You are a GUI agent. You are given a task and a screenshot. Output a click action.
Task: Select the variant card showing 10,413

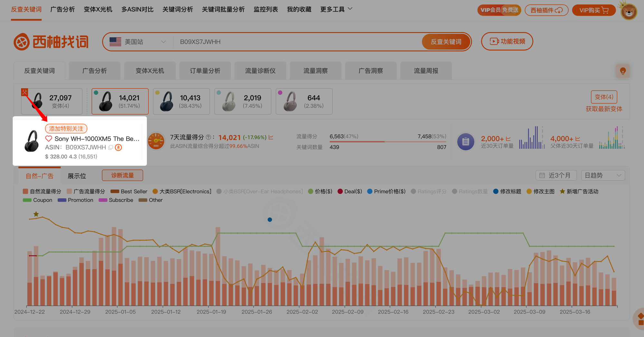[181, 101]
